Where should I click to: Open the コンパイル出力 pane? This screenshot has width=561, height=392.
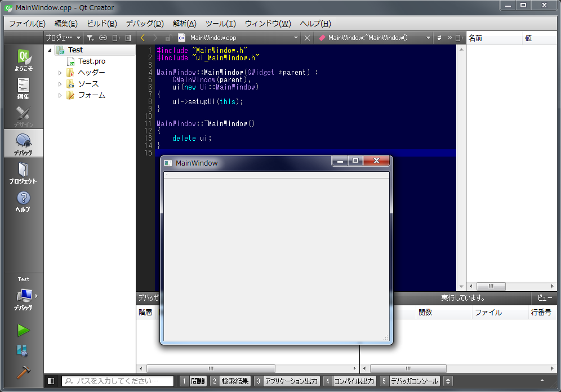[x=350, y=381]
